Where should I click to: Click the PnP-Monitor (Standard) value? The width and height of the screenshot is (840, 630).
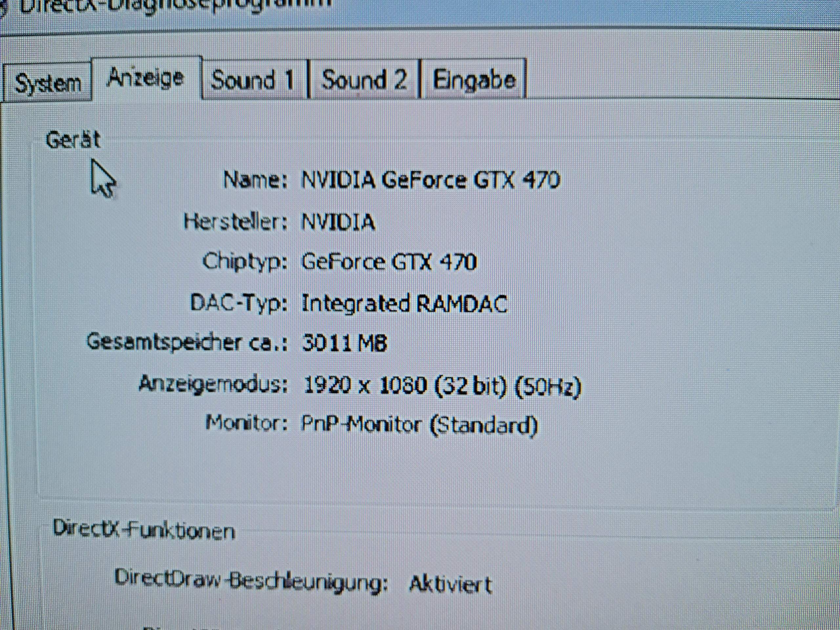tap(419, 426)
